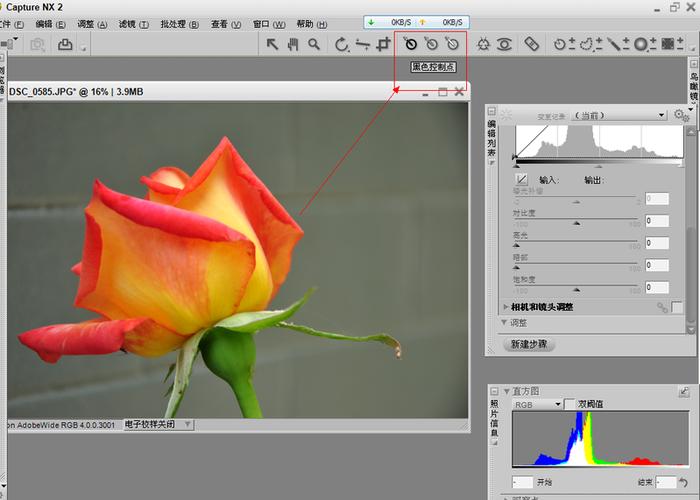This screenshot has height=500, width=700.
Task: Select the Selection Brush tool
Action: point(613,44)
